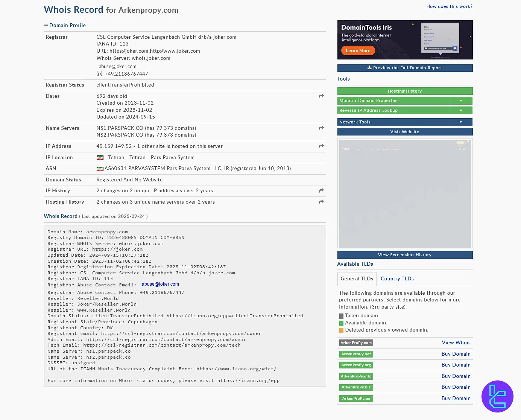Click the purple floating logo icon
521x420 pixels.
click(x=497, y=396)
